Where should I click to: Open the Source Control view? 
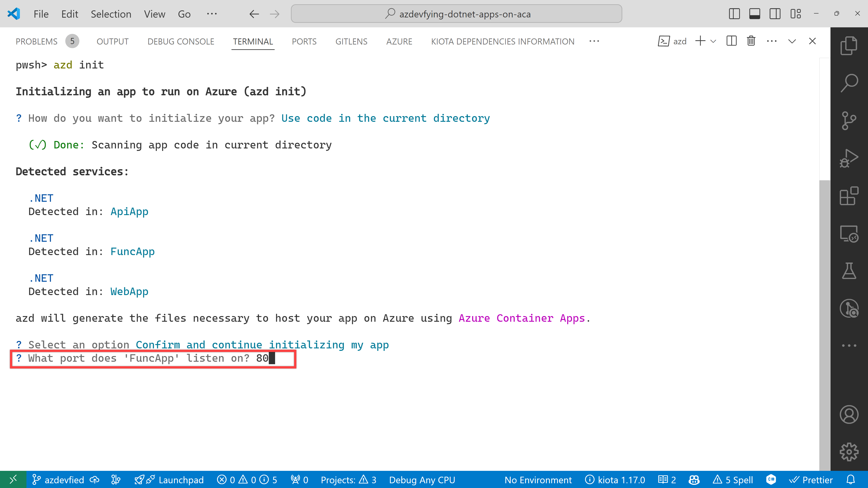click(x=849, y=121)
